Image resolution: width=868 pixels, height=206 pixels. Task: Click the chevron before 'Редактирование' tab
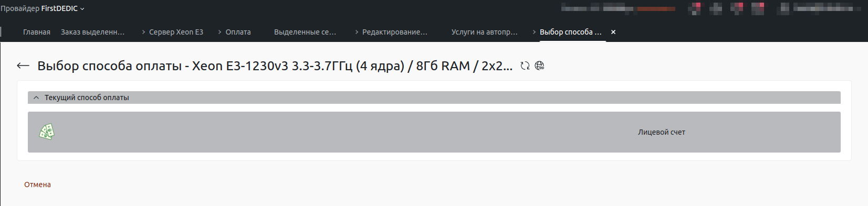(357, 32)
